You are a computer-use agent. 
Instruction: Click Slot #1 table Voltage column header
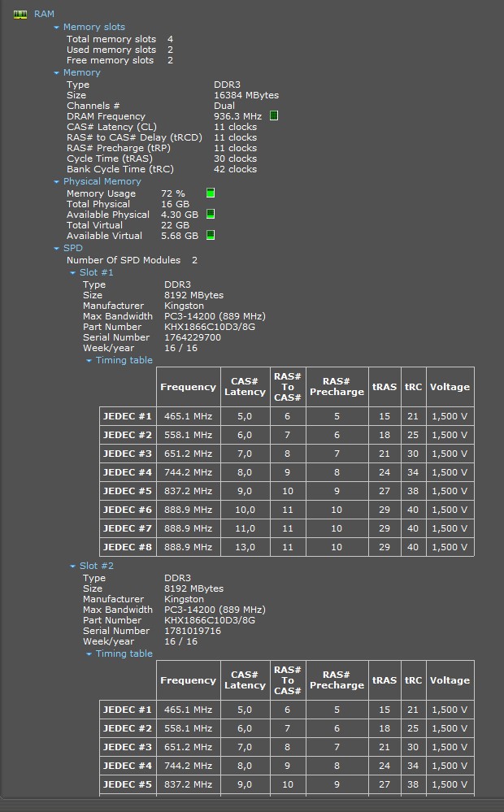[x=450, y=387]
